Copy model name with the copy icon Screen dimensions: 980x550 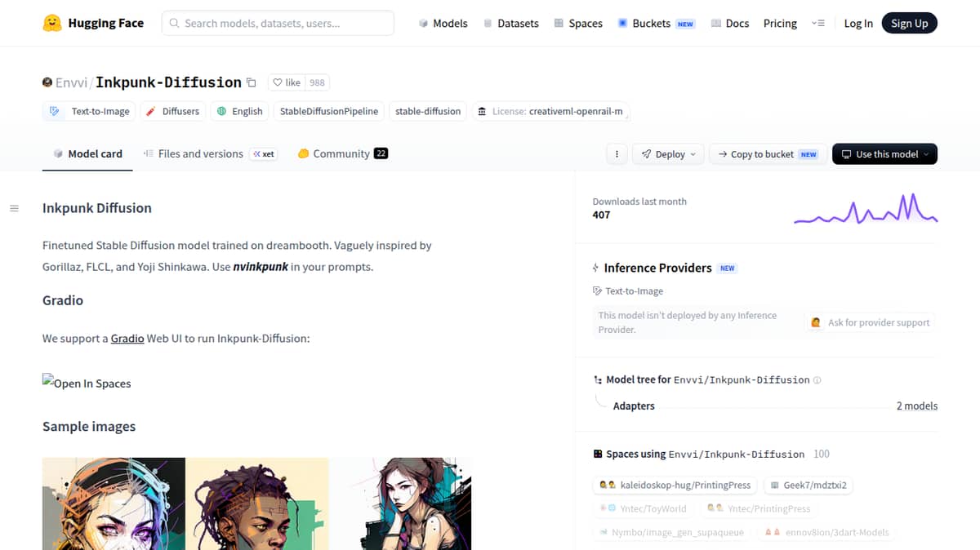click(x=252, y=82)
